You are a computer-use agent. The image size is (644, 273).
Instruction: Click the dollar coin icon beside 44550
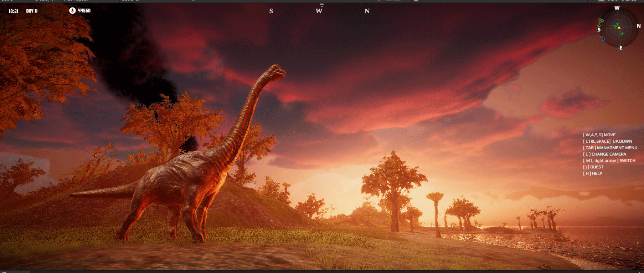coord(72,11)
